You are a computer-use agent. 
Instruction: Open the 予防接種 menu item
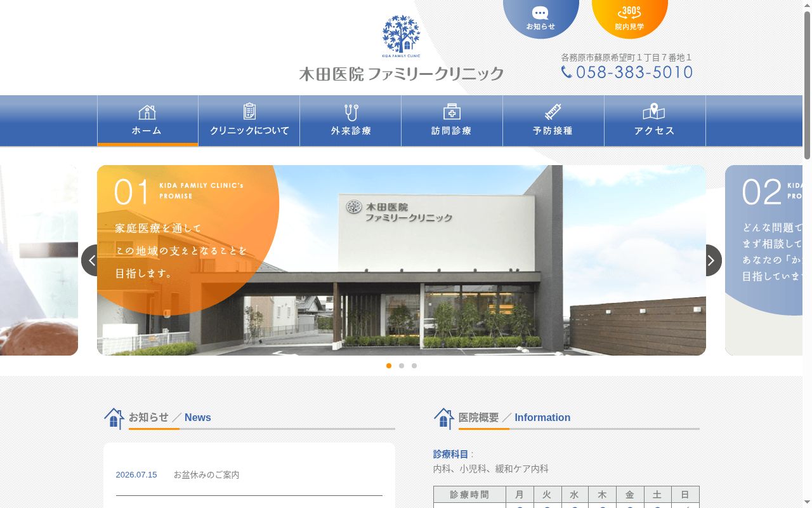pyautogui.click(x=554, y=121)
